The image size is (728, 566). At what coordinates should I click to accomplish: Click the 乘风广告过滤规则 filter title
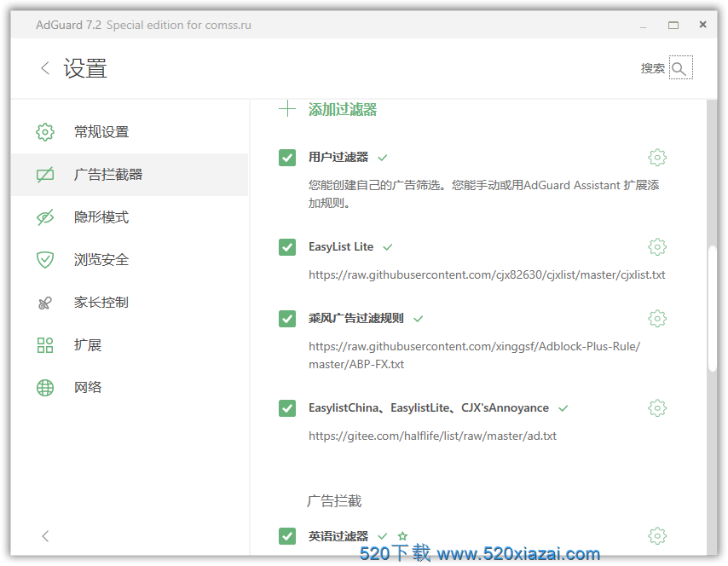(356, 319)
